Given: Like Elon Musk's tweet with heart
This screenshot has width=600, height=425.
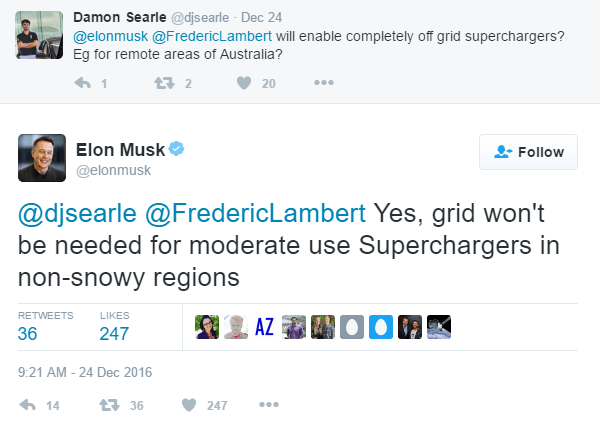Looking at the screenshot, I should 190,405.
